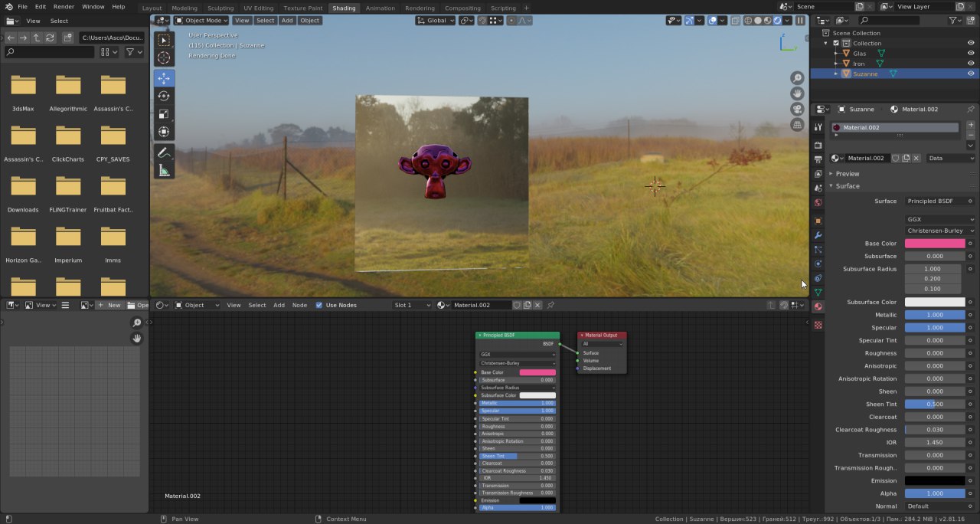Viewport: 980px width, 524px height.
Task: Remove material slot with minus button
Action: tap(971, 135)
